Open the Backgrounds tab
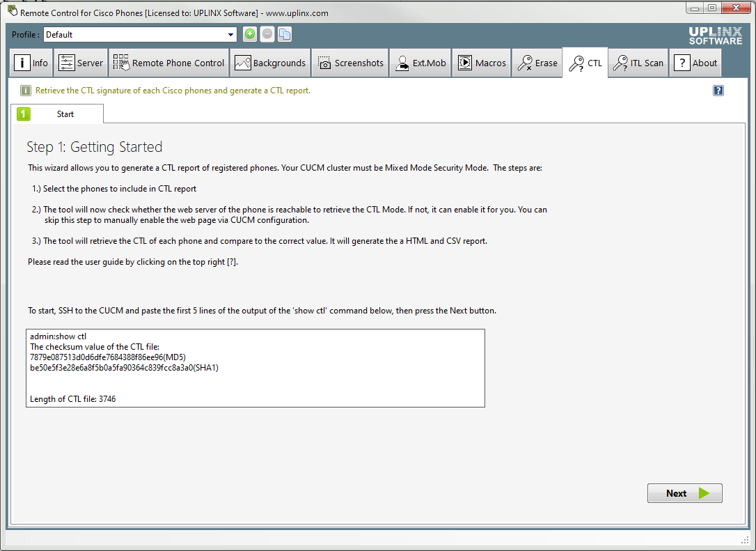The height and width of the screenshot is (551, 756). [270, 63]
